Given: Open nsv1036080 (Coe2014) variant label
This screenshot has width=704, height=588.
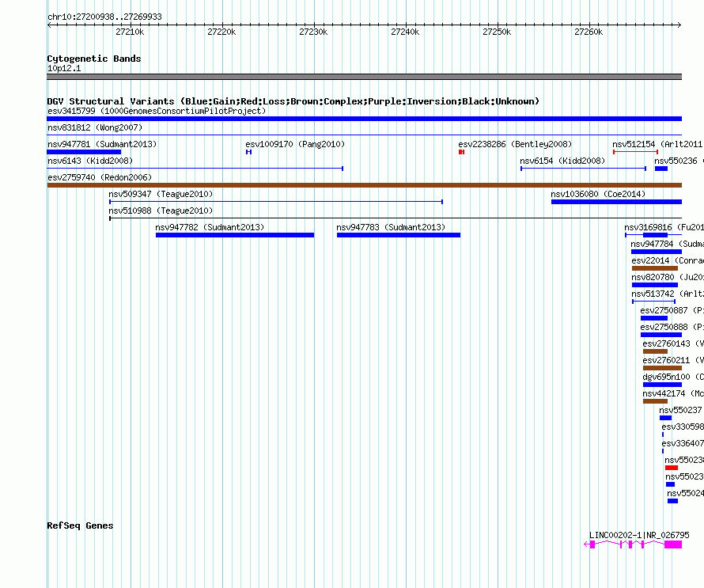Looking at the screenshot, I should pyautogui.click(x=598, y=194).
